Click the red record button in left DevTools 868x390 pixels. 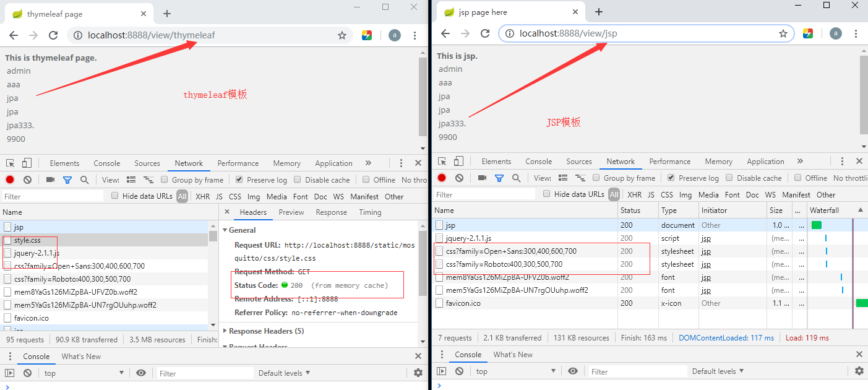pos(10,180)
